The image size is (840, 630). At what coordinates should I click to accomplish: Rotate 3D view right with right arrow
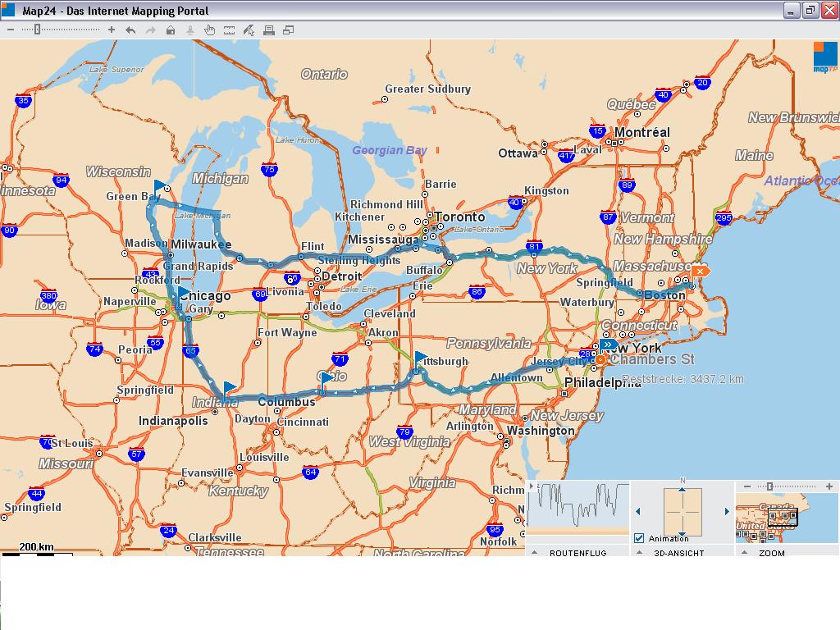point(727,512)
